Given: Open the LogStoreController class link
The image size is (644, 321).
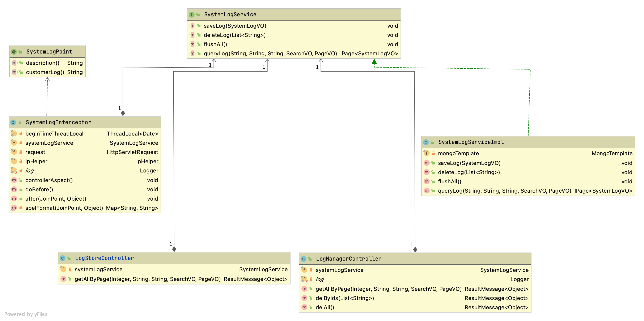Looking at the screenshot, I should tap(105, 258).
